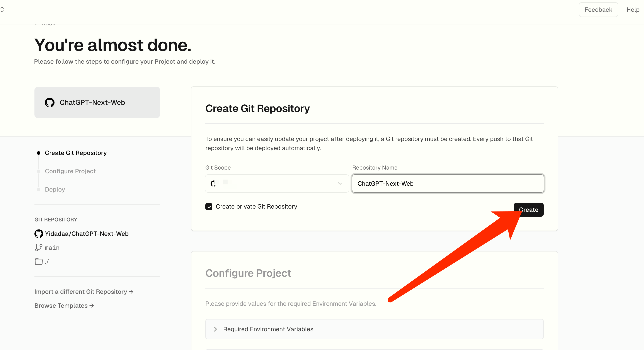Open the Feedback button
Viewport: 644px width, 350px height.
598,10
